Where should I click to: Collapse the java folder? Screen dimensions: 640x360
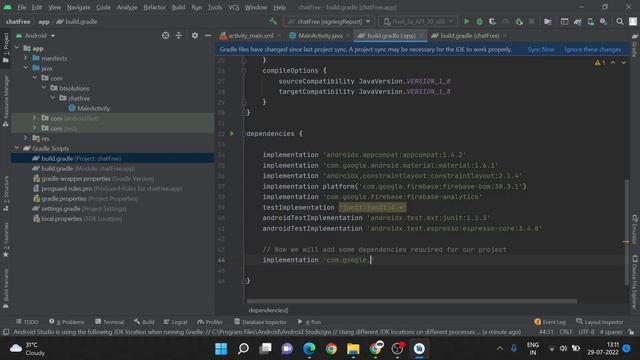coord(26,68)
